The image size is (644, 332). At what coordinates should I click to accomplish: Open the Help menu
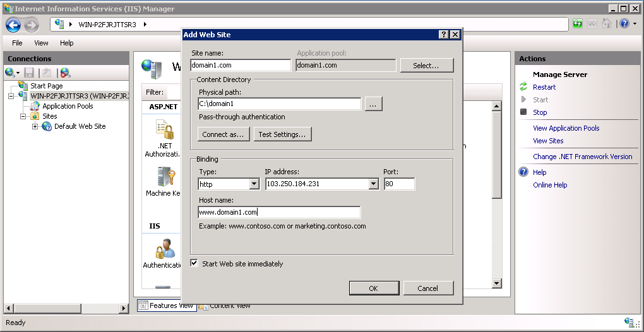pyautogui.click(x=66, y=43)
